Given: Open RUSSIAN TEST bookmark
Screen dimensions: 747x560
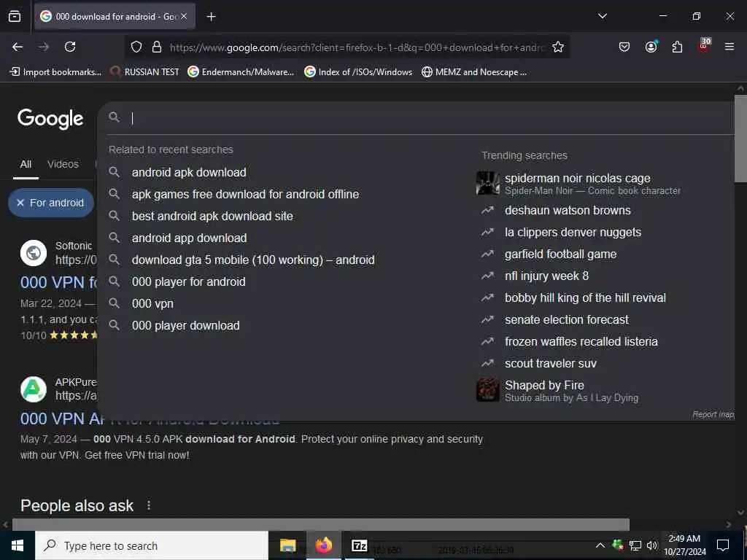Looking at the screenshot, I should click(145, 72).
